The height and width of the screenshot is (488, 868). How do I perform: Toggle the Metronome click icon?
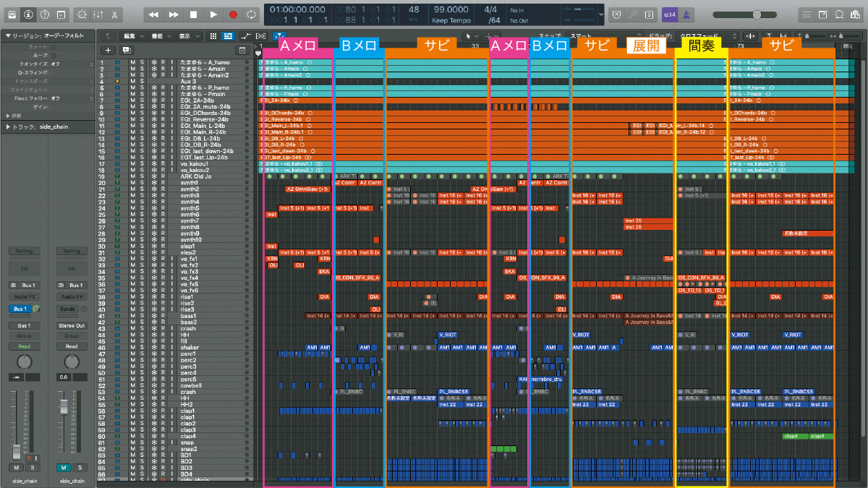point(686,14)
